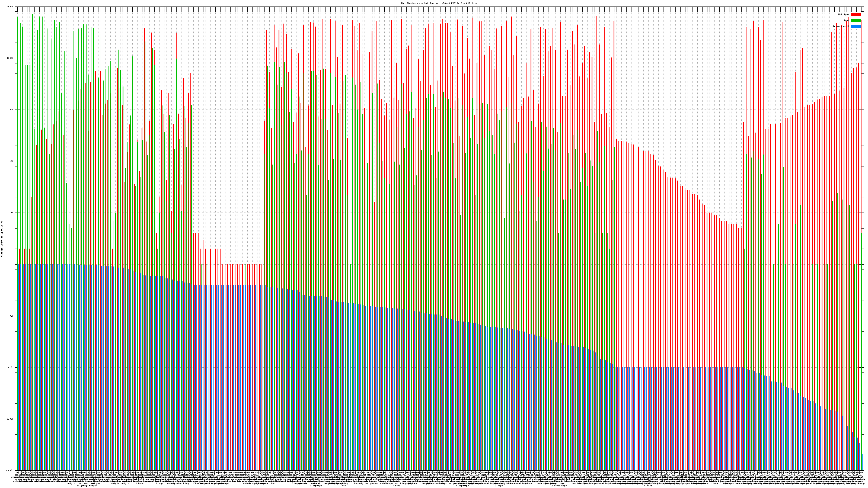Click the 0.1 y-axis tick label
This screenshot has width=868, height=488.
(x=12, y=316)
